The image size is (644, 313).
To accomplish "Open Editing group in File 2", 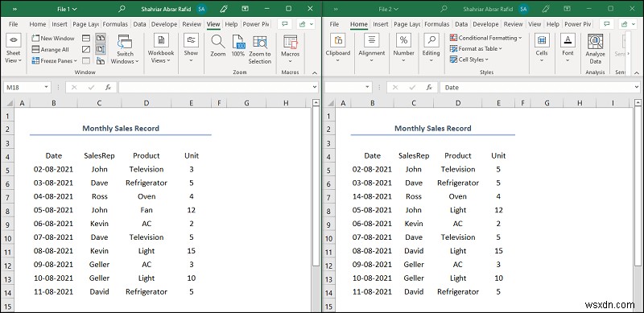I will [x=431, y=48].
